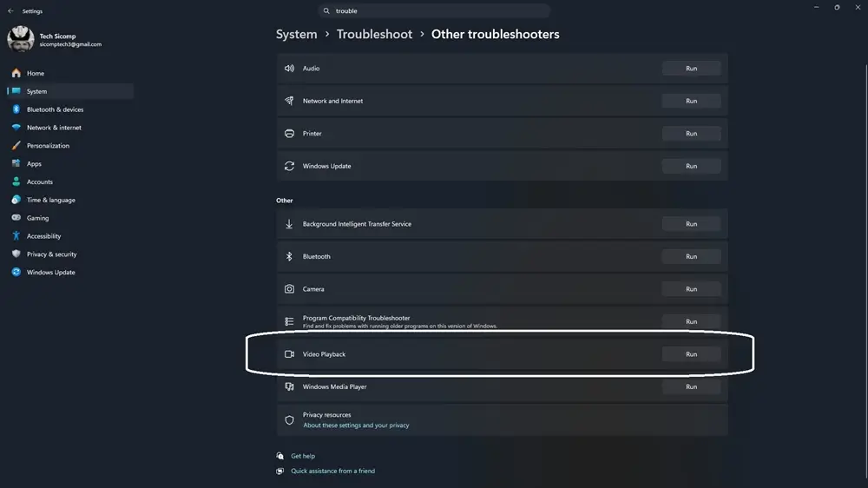Click the search box containing trouble
This screenshot has height=488, width=868.
(x=434, y=10)
